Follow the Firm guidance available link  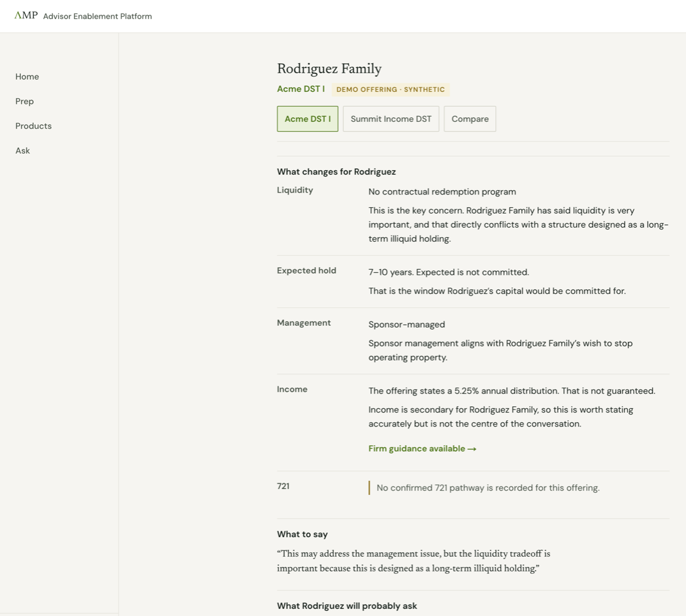click(422, 448)
